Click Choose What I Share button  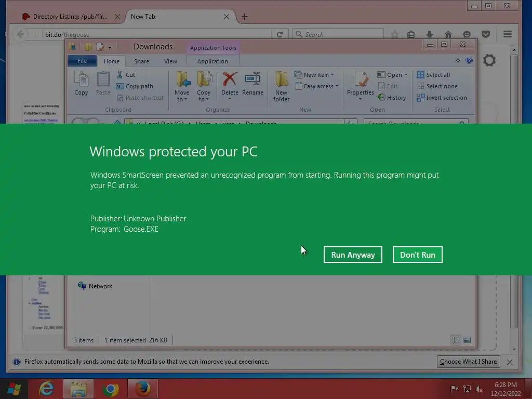tap(468, 362)
